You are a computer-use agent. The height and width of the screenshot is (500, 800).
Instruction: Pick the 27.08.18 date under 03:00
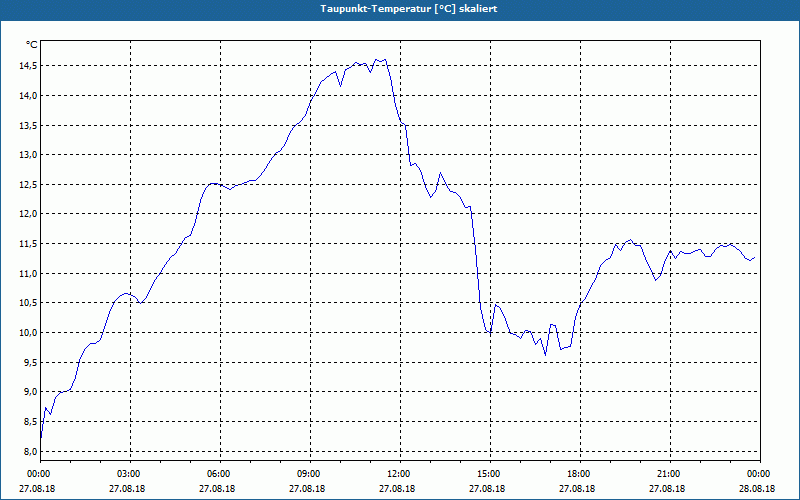point(127,489)
